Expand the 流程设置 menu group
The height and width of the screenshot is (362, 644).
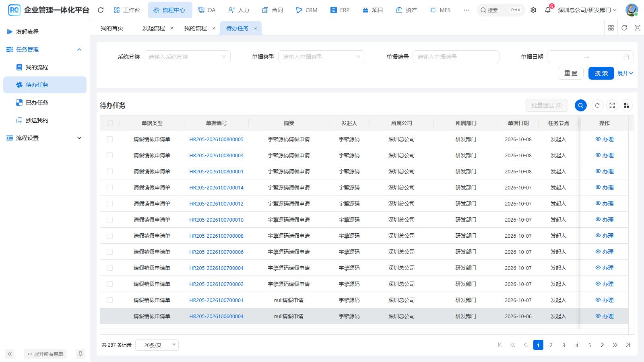pos(45,138)
